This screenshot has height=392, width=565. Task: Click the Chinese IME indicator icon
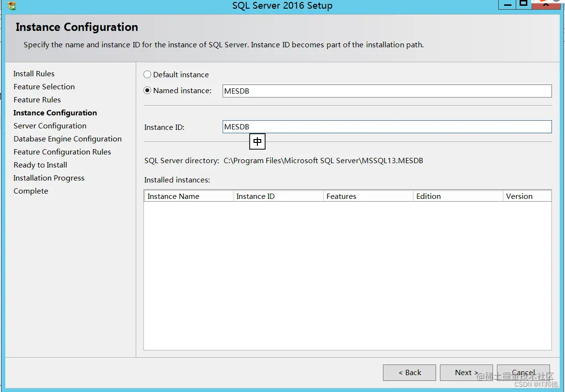coord(257,141)
